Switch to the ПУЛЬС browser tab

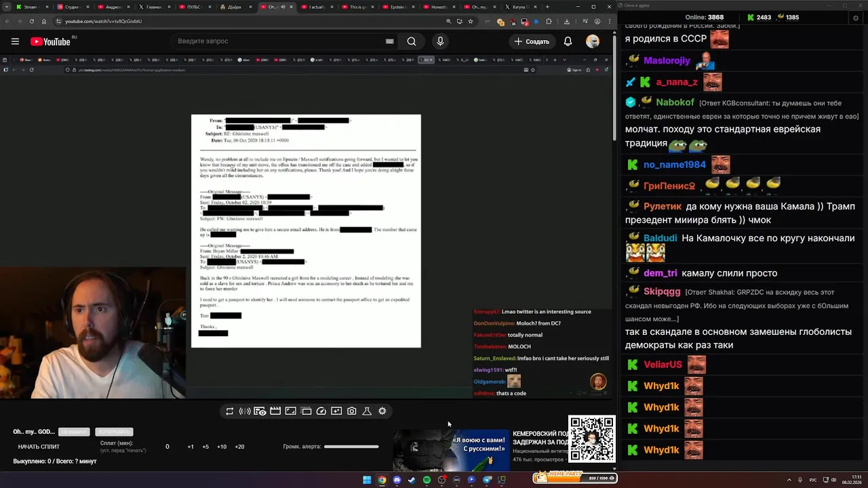click(193, 7)
